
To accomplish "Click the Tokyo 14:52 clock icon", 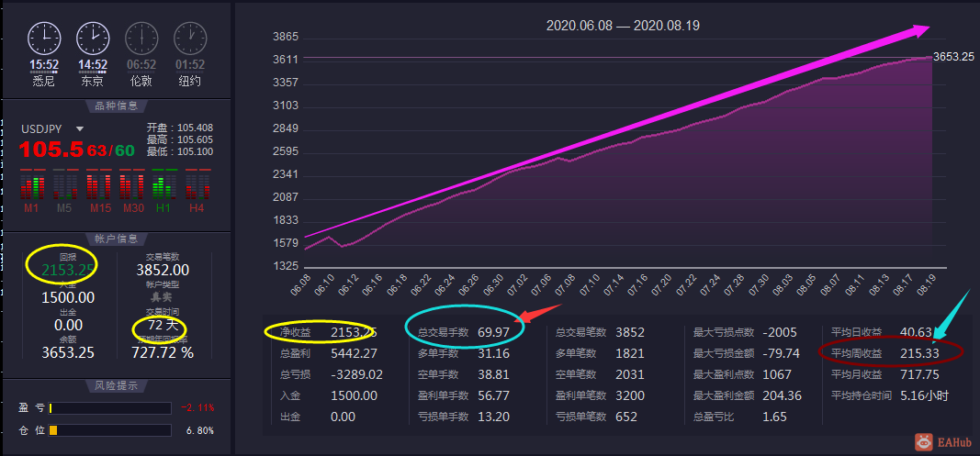I will tap(93, 39).
